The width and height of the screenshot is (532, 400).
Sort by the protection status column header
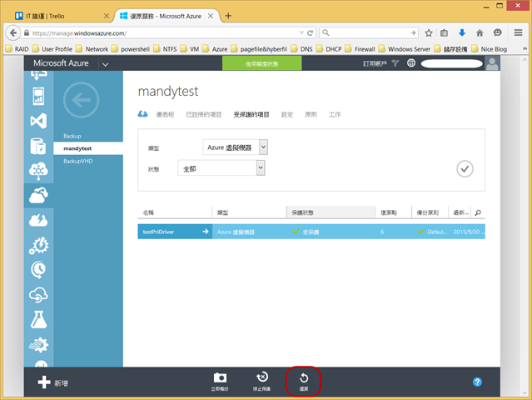(331, 212)
